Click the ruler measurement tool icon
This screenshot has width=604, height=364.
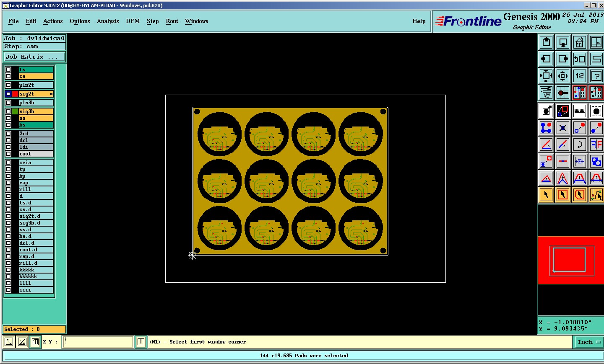(x=580, y=111)
